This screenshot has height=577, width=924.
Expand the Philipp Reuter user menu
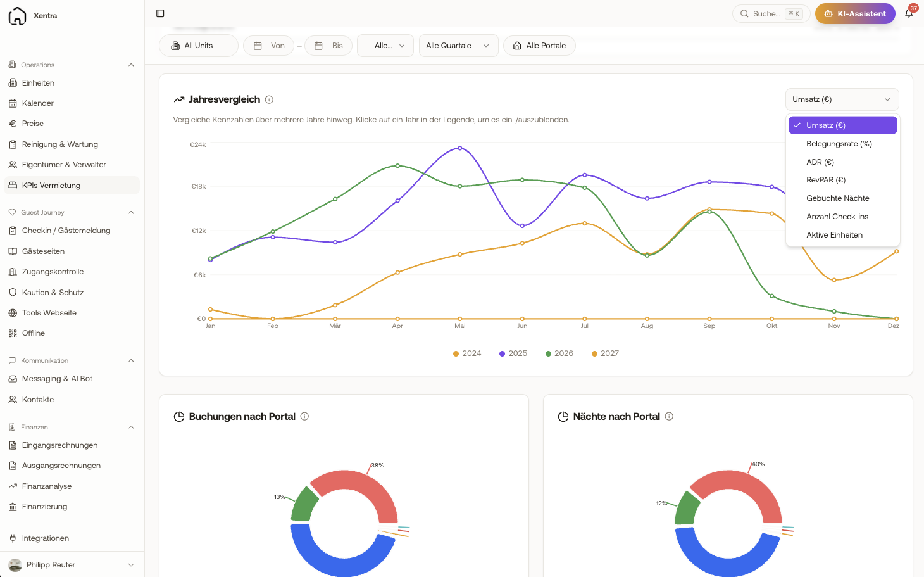pos(131,565)
